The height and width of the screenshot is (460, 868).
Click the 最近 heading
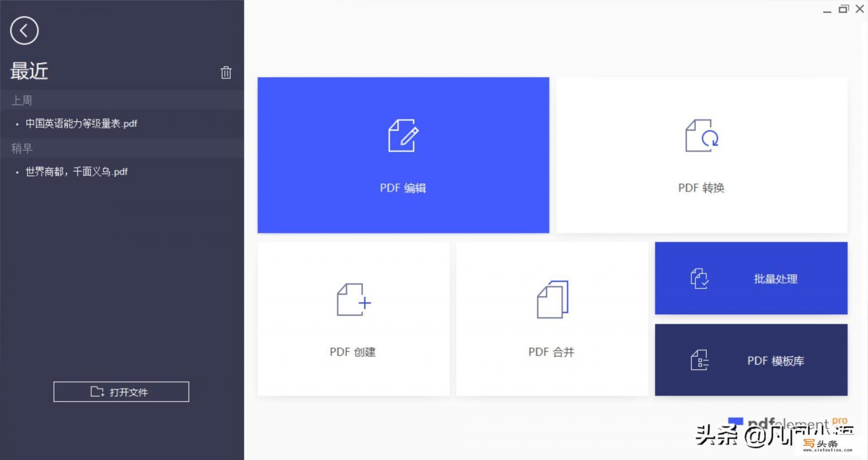pyautogui.click(x=29, y=71)
